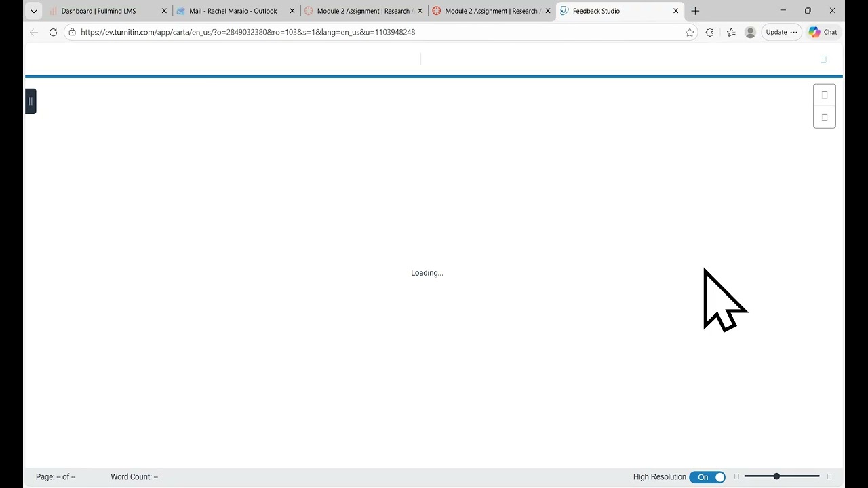This screenshot has width=868, height=488.
Task: Open browser extensions icon
Action: click(710, 32)
